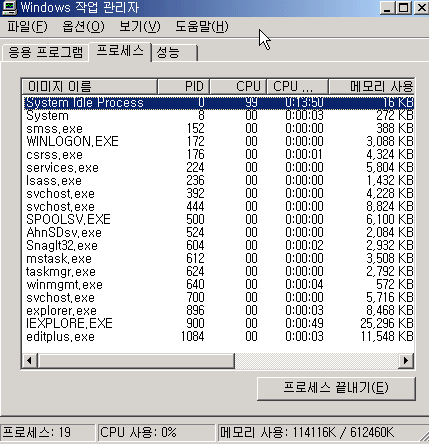Switch to the 응용 프로그램 tab
This screenshot has height=444, width=429.
pyautogui.click(x=45, y=53)
